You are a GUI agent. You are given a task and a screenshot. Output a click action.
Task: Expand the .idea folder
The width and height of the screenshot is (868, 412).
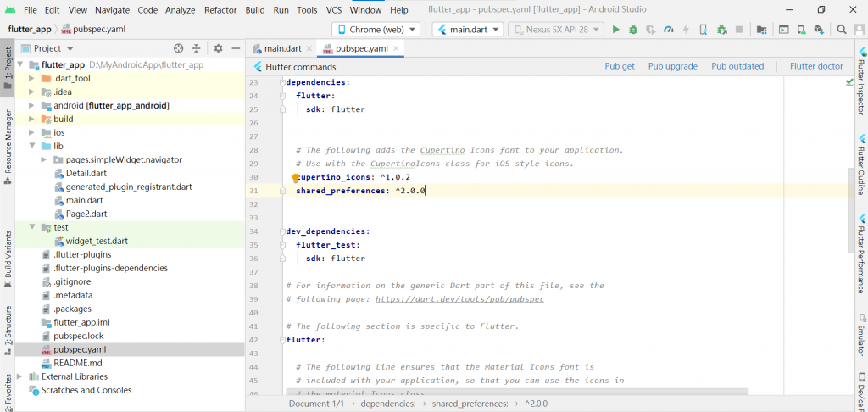(x=31, y=92)
